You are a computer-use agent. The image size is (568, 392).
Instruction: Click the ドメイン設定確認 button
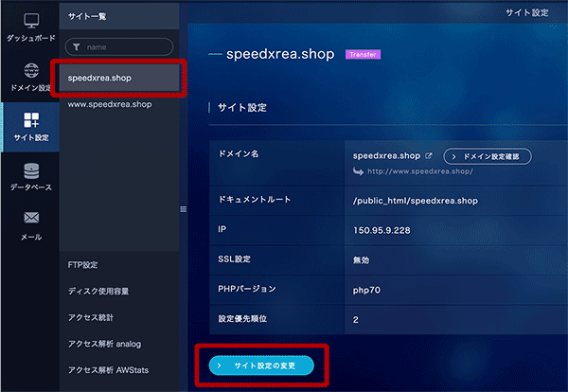tap(488, 156)
